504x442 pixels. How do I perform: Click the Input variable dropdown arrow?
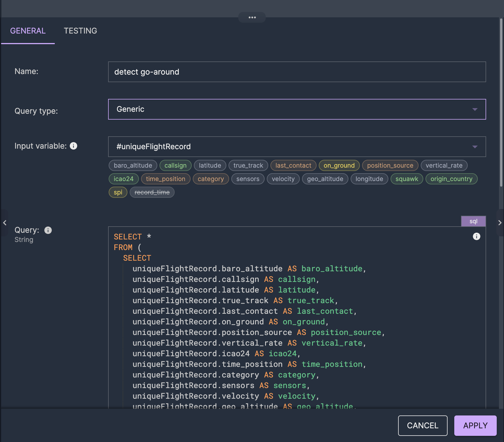(x=475, y=146)
